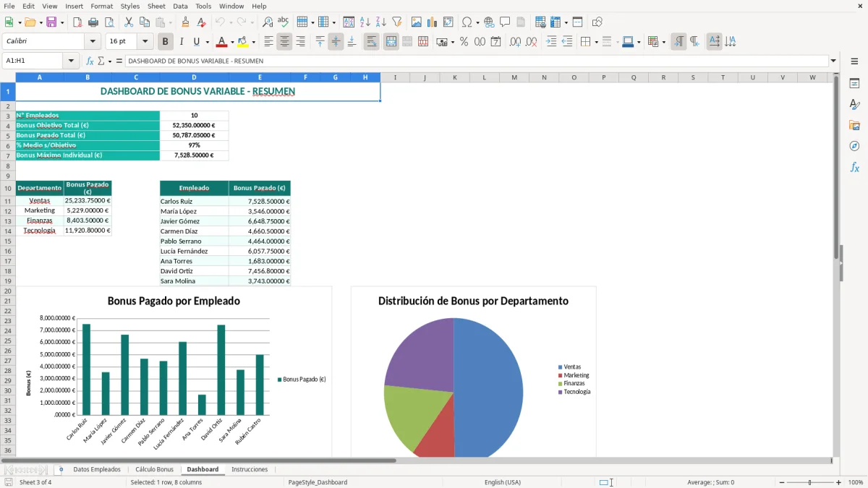Image resolution: width=868 pixels, height=488 pixels.
Task: Export the document directly as PDF
Action: (77, 22)
